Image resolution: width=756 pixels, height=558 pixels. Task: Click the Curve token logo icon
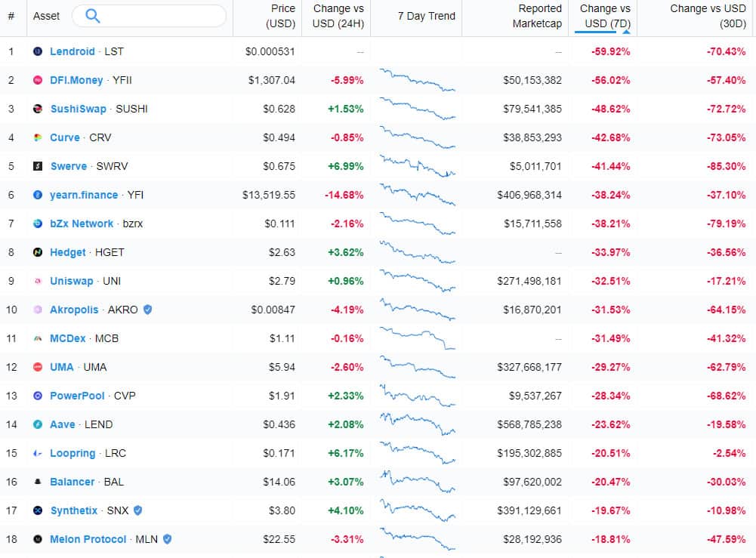click(x=38, y=137)
